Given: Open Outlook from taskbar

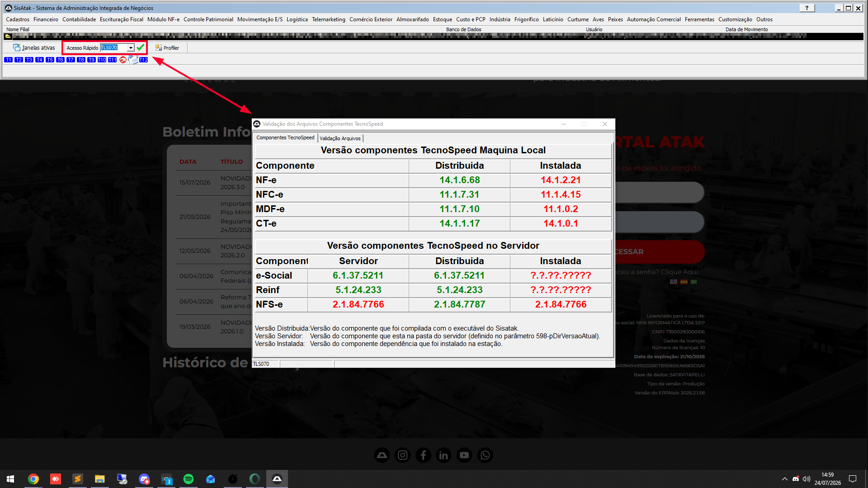Looking at the screenshot, I should (211, 479).
